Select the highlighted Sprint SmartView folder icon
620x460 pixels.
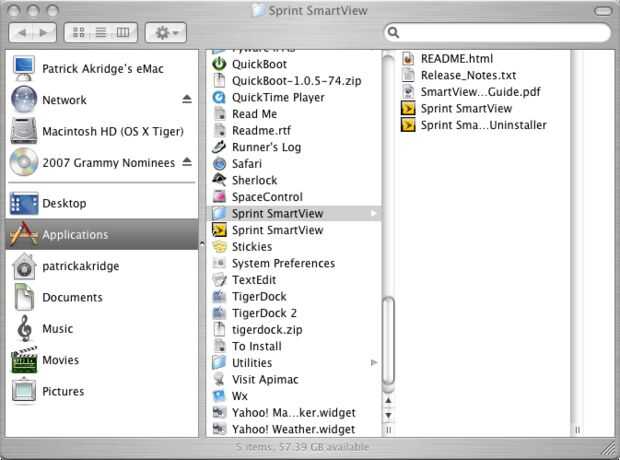click(219, 213)
